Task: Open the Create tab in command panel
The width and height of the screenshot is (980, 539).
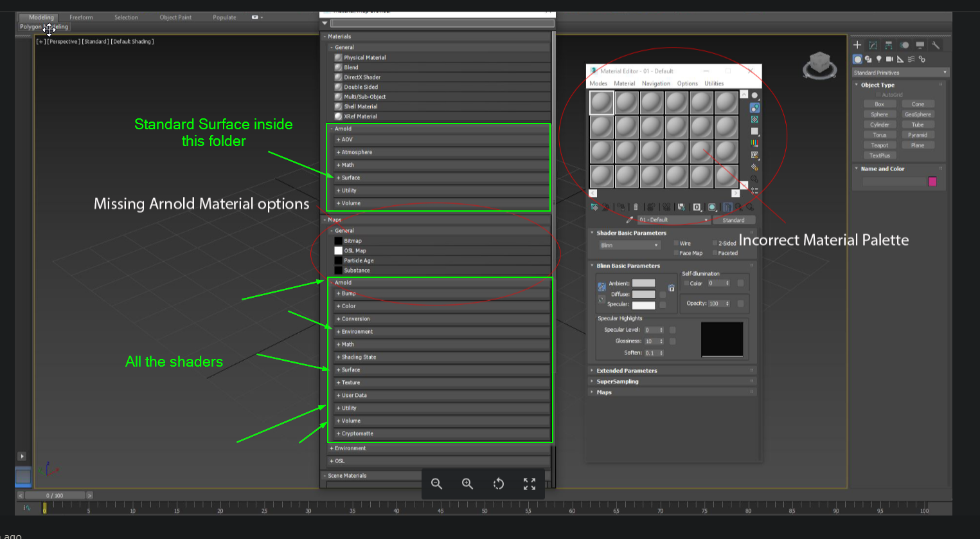Action: (857, 45)
